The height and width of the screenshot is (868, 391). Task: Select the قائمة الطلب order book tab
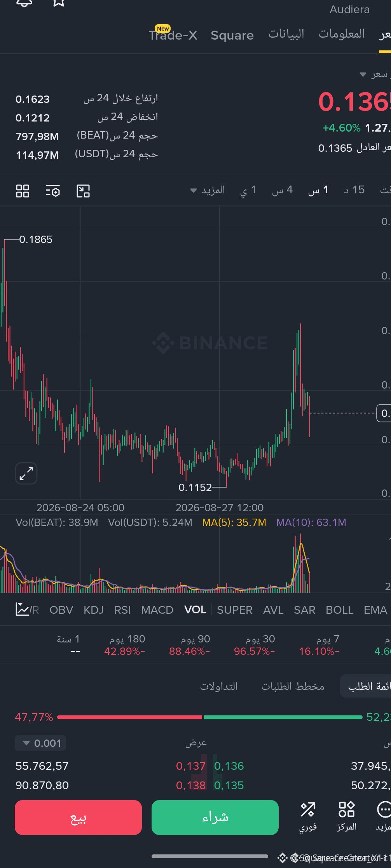366,686
